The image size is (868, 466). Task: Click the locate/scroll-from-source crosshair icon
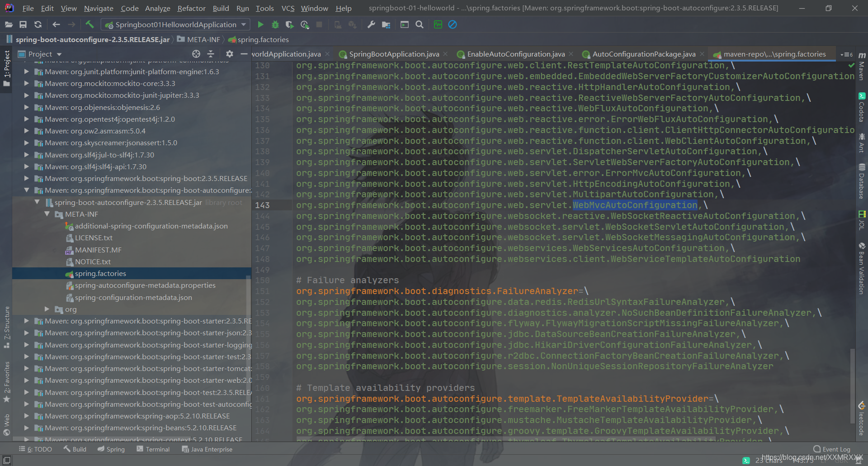point(196,54)
